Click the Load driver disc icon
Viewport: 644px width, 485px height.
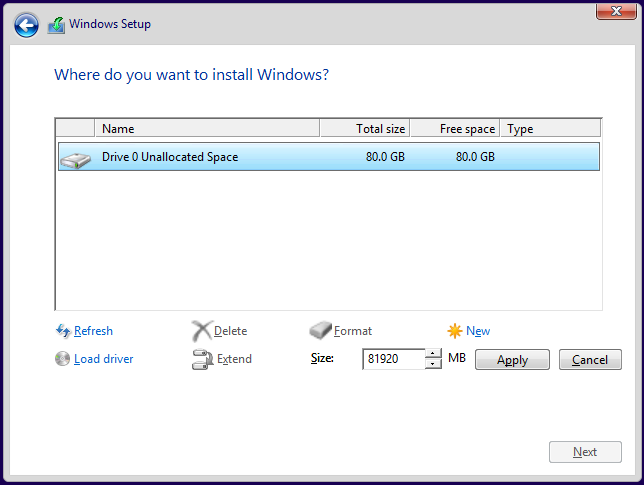click(x=63, y=359)
